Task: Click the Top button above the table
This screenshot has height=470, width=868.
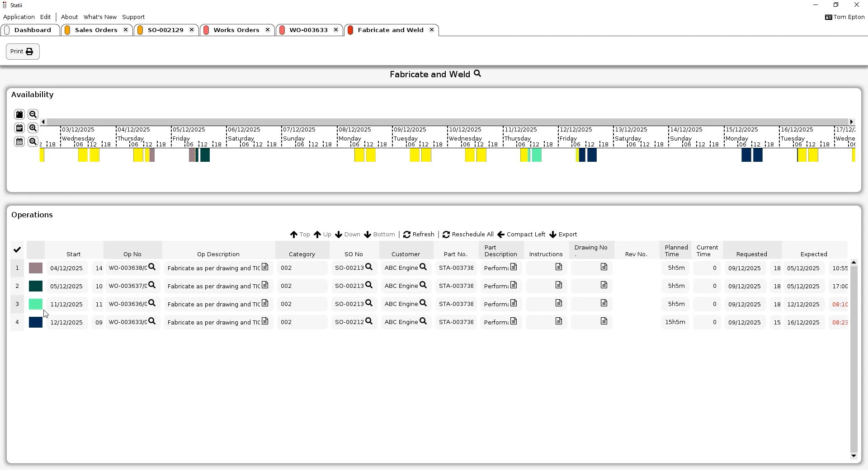Action: pyautogui.click(x=300, y=235)
